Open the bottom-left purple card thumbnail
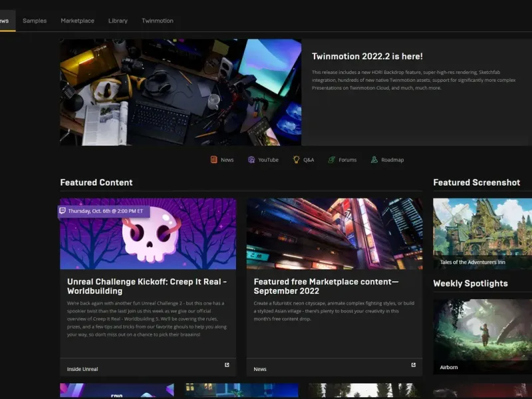Screen dimensions: 532x399 coord(117,390)
